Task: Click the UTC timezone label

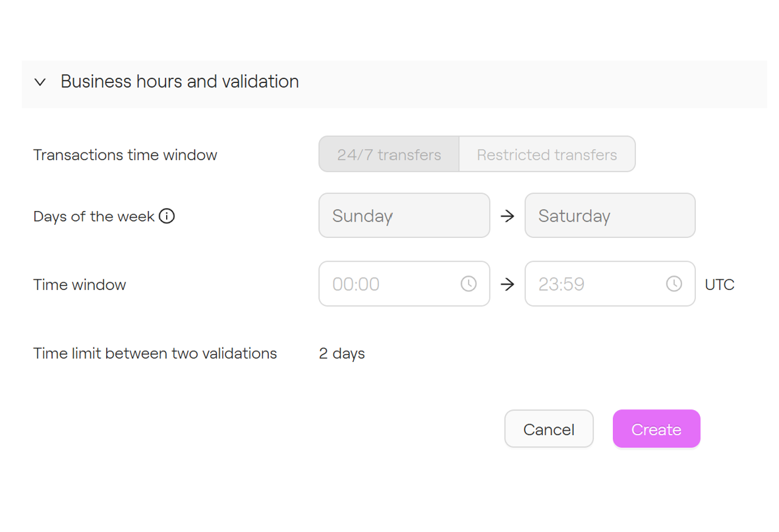Action: 720,285
